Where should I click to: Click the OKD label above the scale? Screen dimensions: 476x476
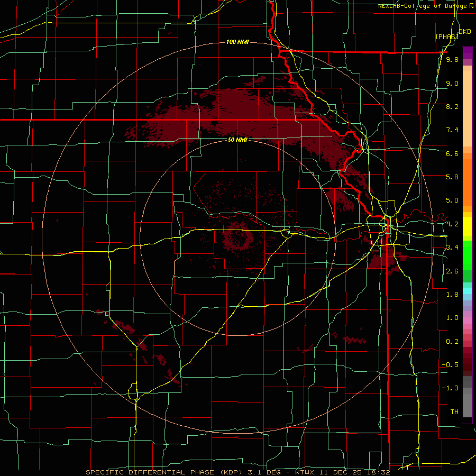464,32
